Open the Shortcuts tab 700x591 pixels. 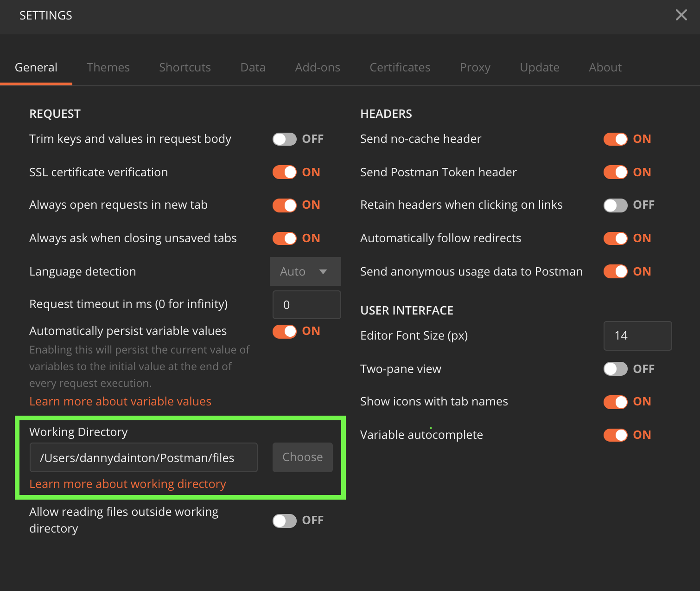pos(185,67)
